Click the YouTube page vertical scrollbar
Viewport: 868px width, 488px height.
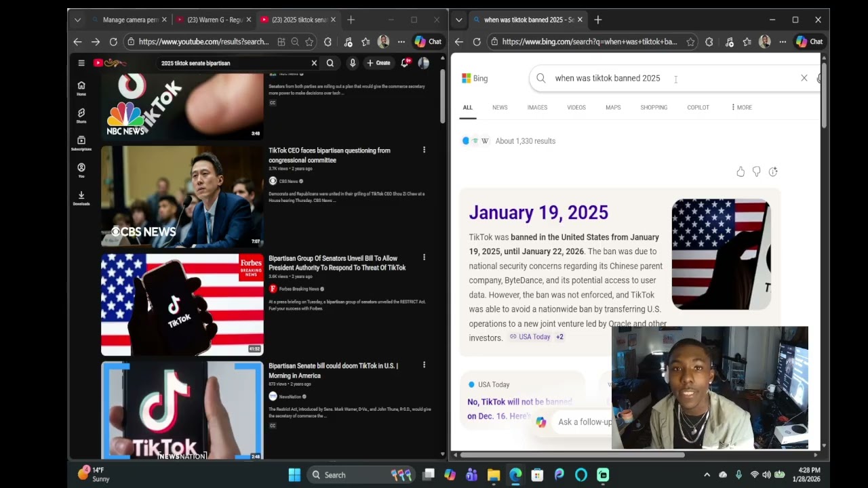tap(443, 97)
